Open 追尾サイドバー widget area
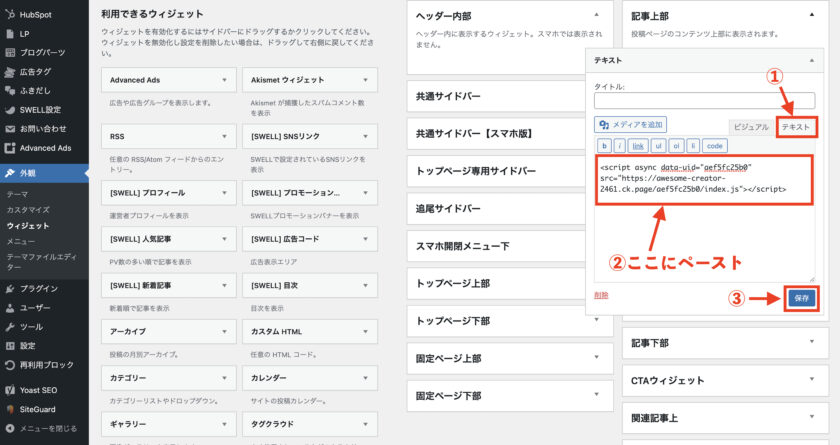Screen dimensions: 840x445 [496, 209]
